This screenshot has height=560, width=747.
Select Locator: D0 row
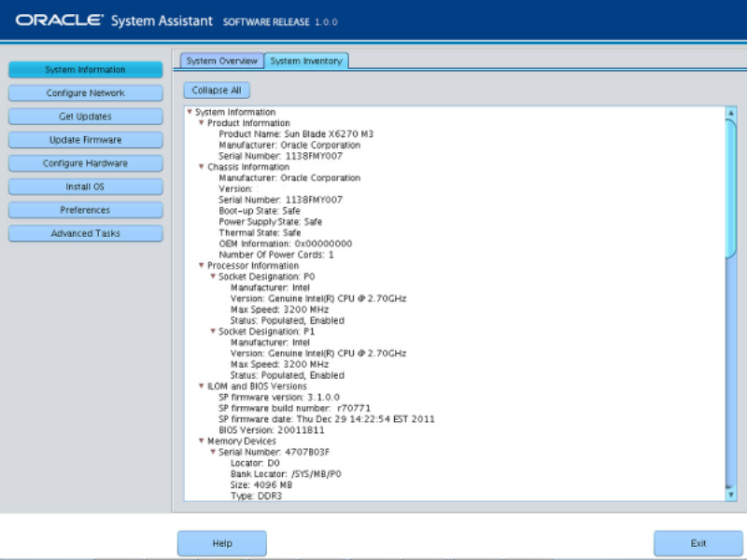click(255, 463)
